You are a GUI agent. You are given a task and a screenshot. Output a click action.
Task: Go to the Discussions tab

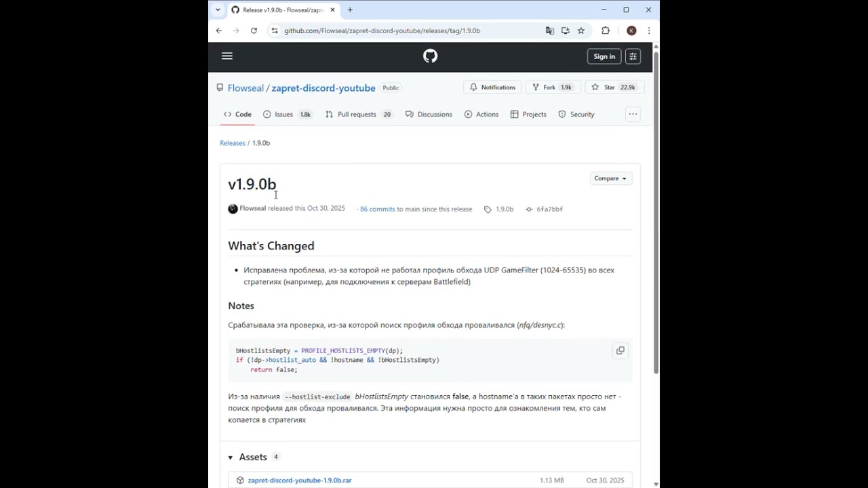point(434,115)
